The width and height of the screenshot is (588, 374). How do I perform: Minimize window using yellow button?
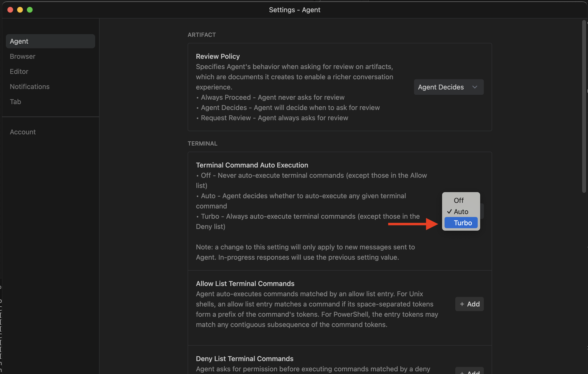(20, 10)
